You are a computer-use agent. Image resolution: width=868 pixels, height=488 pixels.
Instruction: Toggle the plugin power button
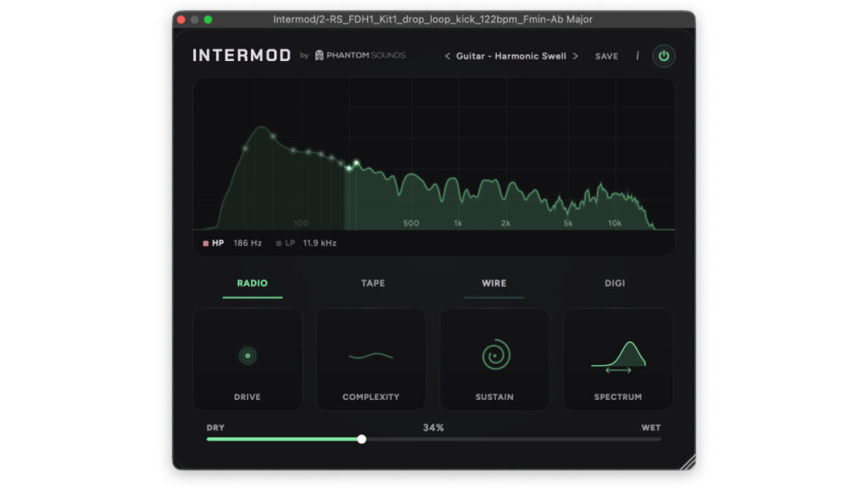point(664,56)
